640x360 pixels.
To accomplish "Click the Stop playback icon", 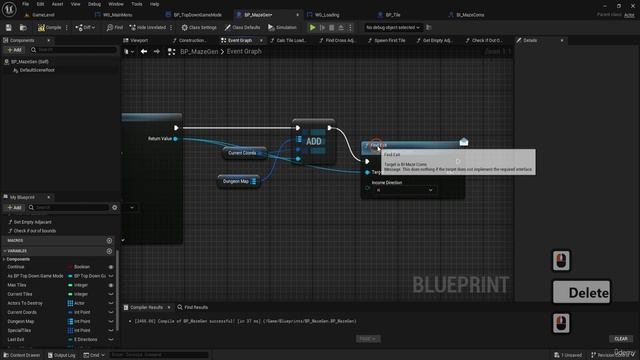I will (331, 27).
